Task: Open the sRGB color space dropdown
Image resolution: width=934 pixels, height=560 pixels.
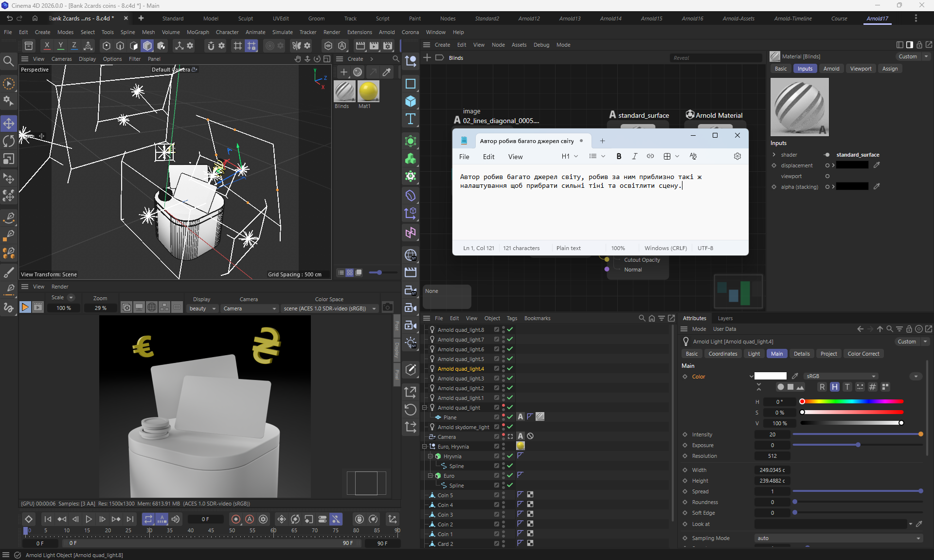Action: (x=841, y=376)
